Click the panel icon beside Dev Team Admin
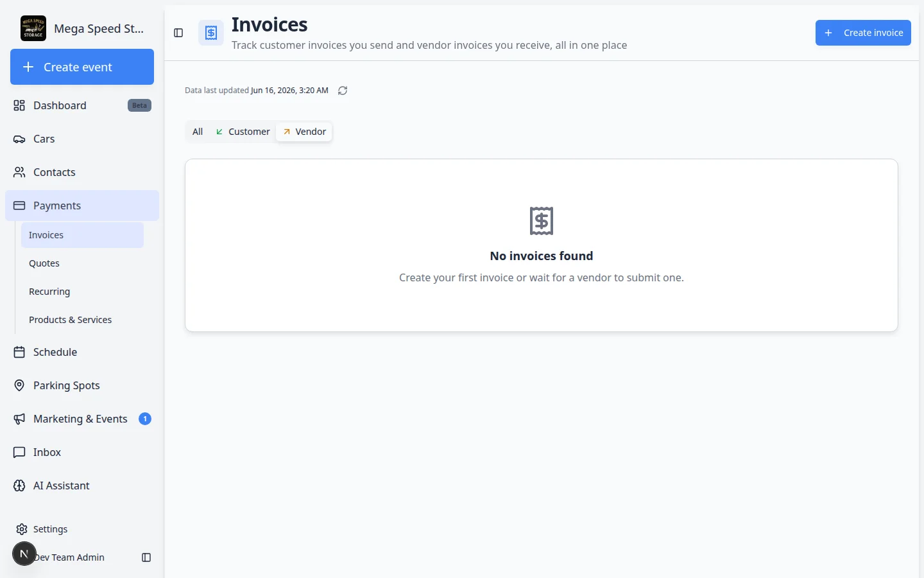924x578 pixels. pos(146,557)
